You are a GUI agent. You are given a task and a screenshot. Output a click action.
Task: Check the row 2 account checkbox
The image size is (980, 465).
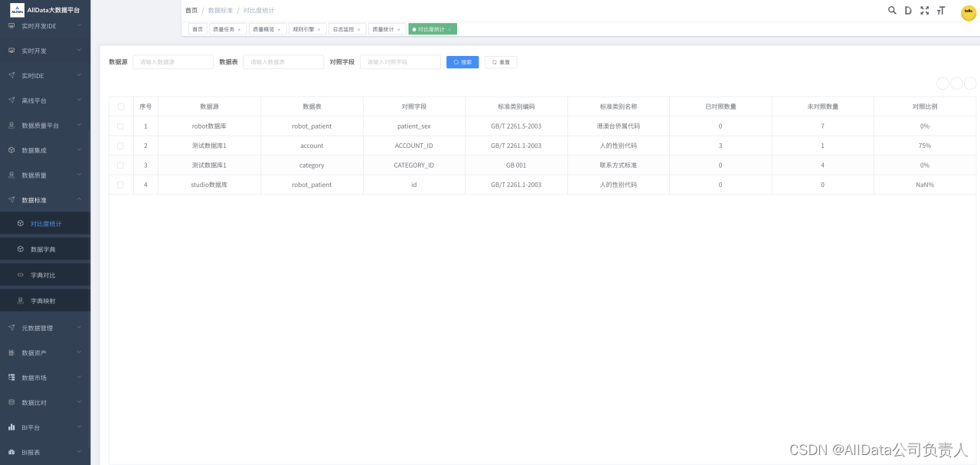[121, 146]
